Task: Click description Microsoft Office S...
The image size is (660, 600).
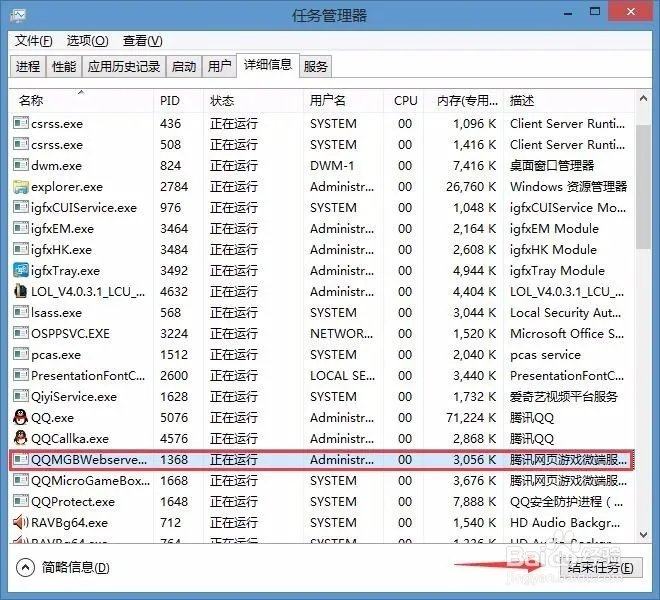Action: pos(567,333)
